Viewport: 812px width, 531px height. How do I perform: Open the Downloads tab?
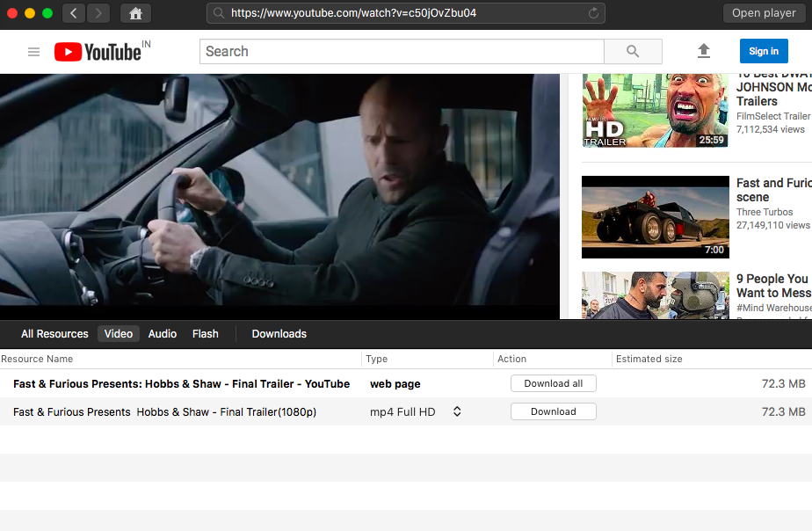(x=279, y=334)
